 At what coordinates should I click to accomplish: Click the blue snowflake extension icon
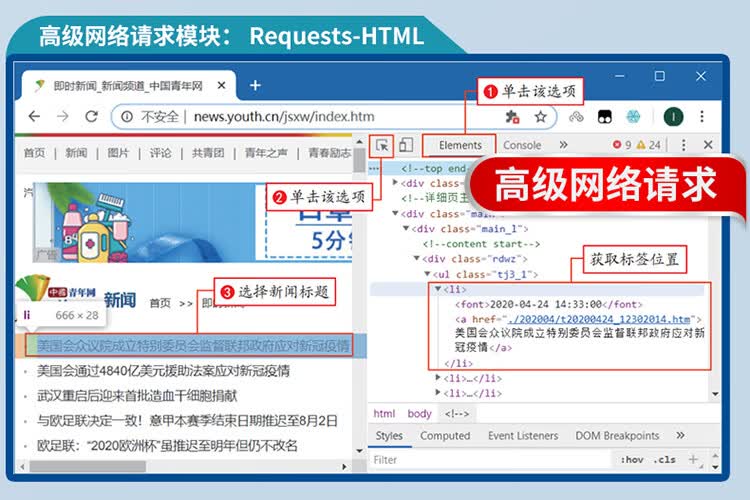click(633, 117)
